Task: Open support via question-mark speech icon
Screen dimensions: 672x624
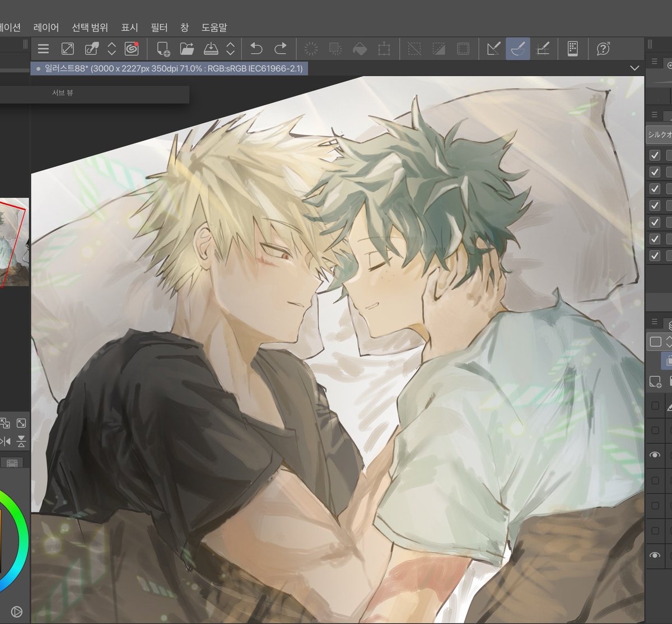Action: click(603, 49)
